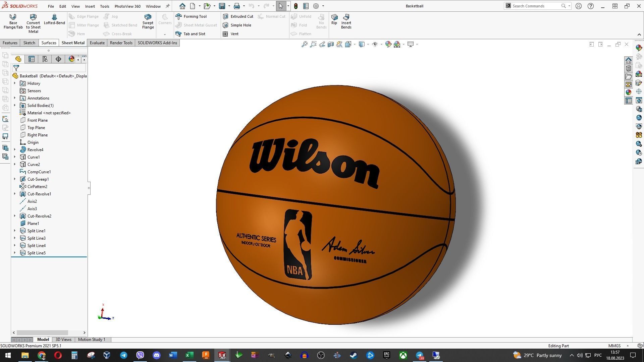This screenshot has height=362, width=644.
Task: Click the Search Commands field
Action: coord(537,6)
